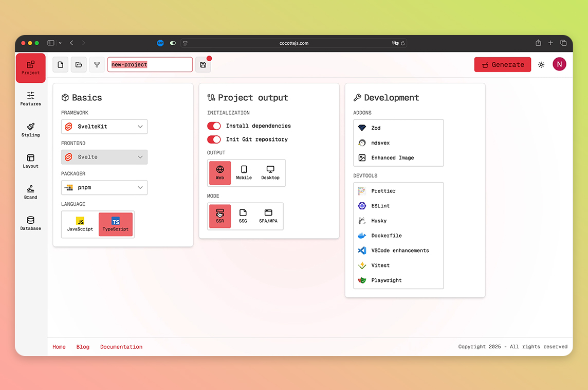Open the Frontend Svelte dropdown
The width and height of the screenshot is (588, 390).
(104, 157)
